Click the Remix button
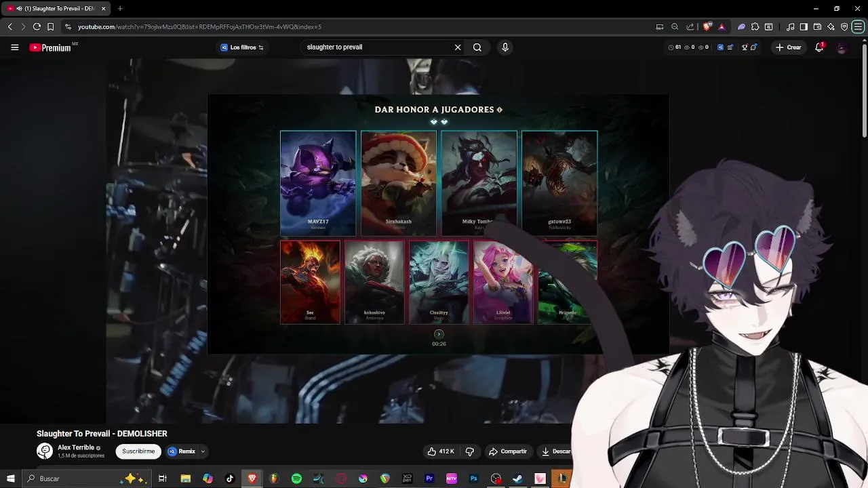This screenshot has width=868, height=488. (182, 451)
